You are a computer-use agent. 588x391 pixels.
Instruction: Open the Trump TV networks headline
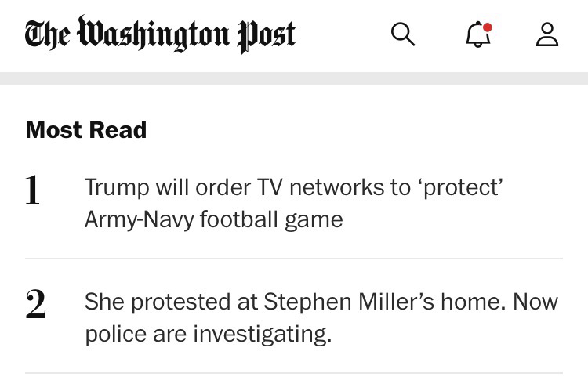tap(293, 203)
